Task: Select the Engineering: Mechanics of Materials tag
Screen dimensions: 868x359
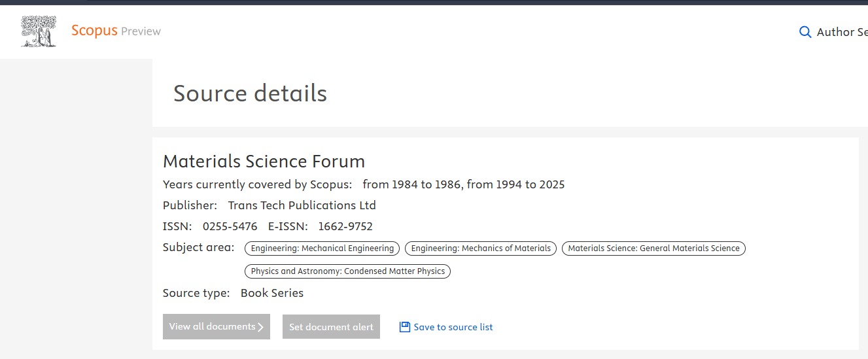Action: [x=481, y=248]
